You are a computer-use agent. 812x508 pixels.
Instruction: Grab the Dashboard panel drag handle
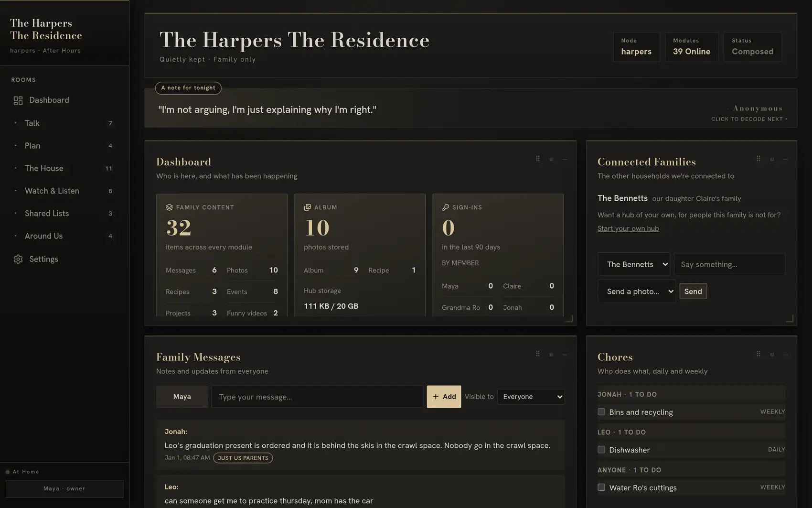[538, 159]
